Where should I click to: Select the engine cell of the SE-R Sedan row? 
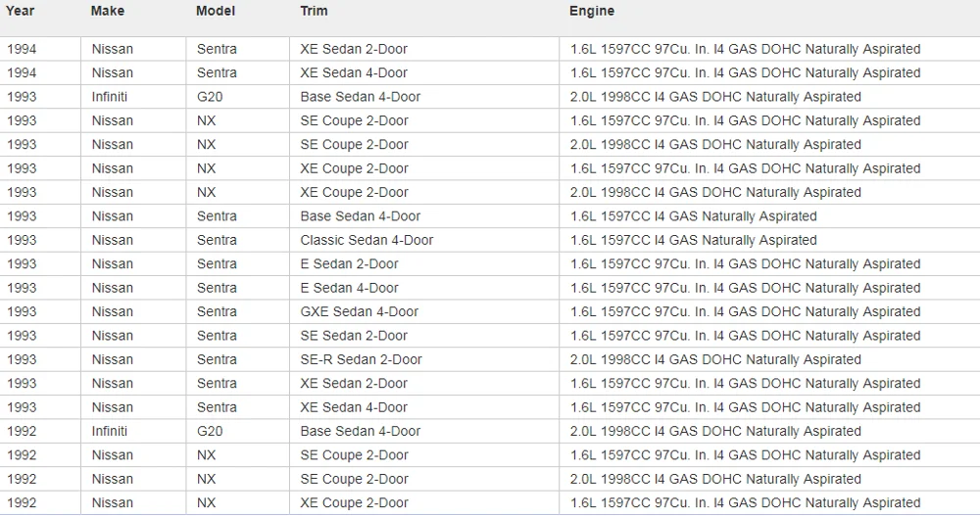coord(715,359)
